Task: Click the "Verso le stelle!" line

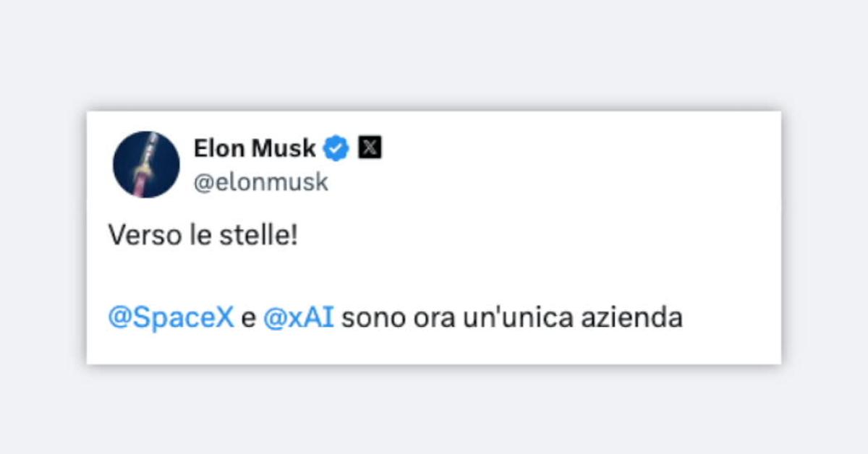Action: [203, 236]
